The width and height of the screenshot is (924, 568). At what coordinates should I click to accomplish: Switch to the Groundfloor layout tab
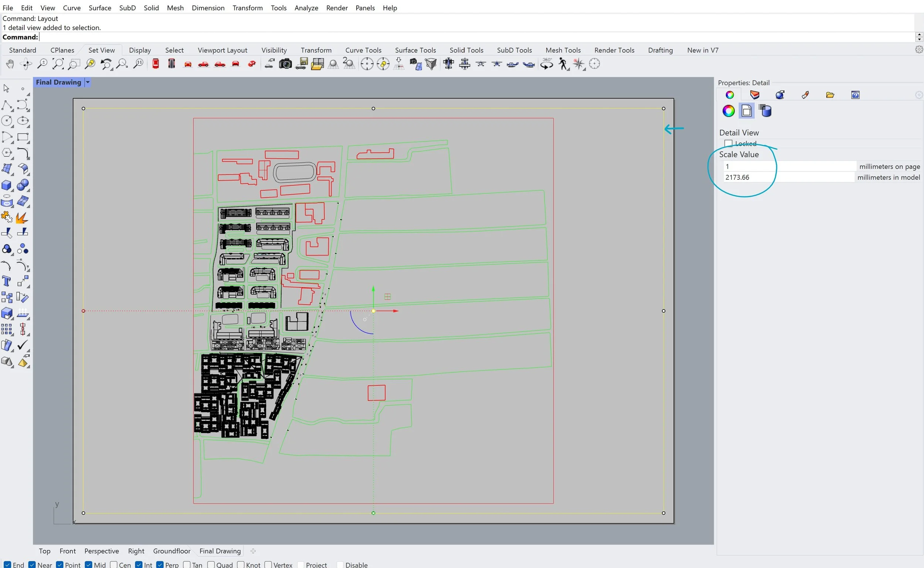point(171,551)
